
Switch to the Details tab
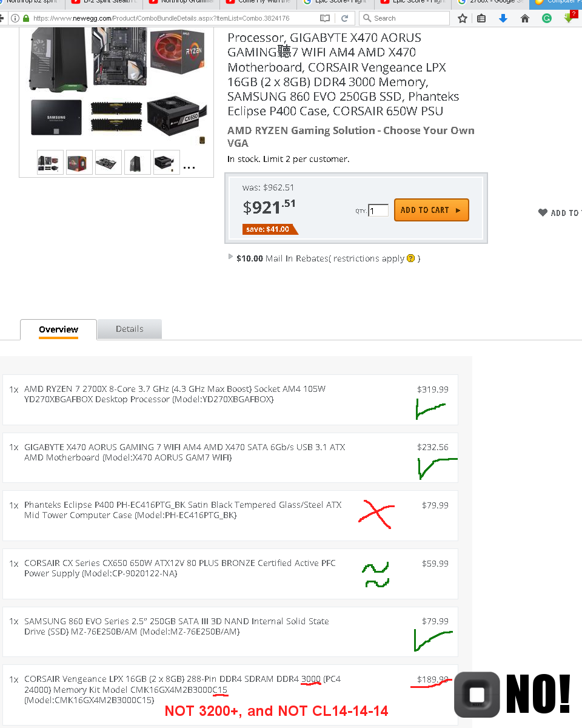pos(130,329)
